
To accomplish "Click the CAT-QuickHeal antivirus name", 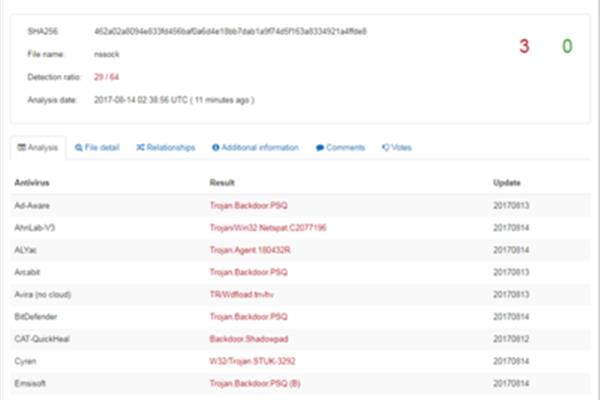I will pos(42,339).
